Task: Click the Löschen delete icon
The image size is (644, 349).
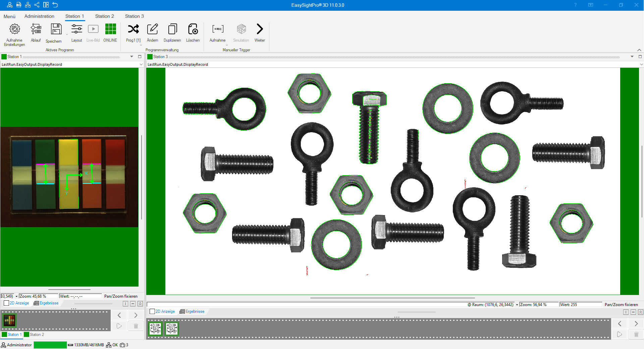Action: pyautogui.click(x=193, y=29)
